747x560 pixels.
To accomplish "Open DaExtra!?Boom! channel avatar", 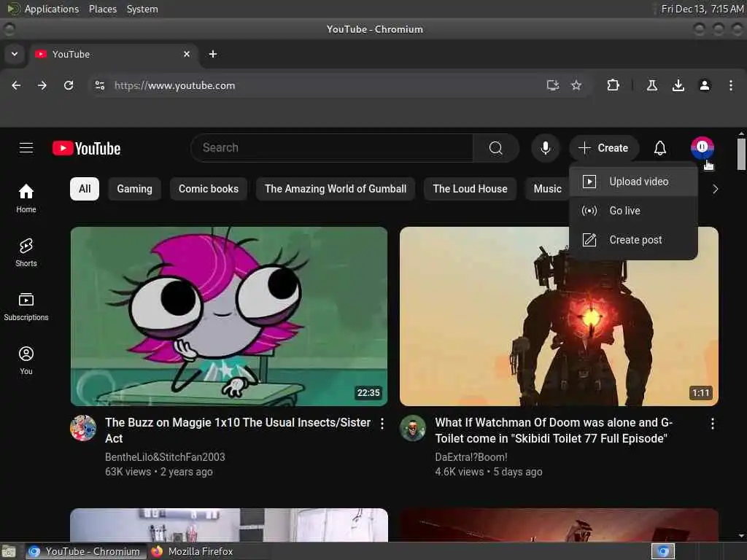I will coord(413,427).
